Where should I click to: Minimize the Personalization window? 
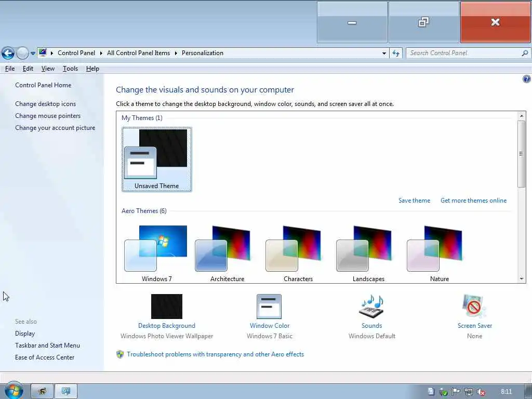pyautogui.click(x=352, y=22)
